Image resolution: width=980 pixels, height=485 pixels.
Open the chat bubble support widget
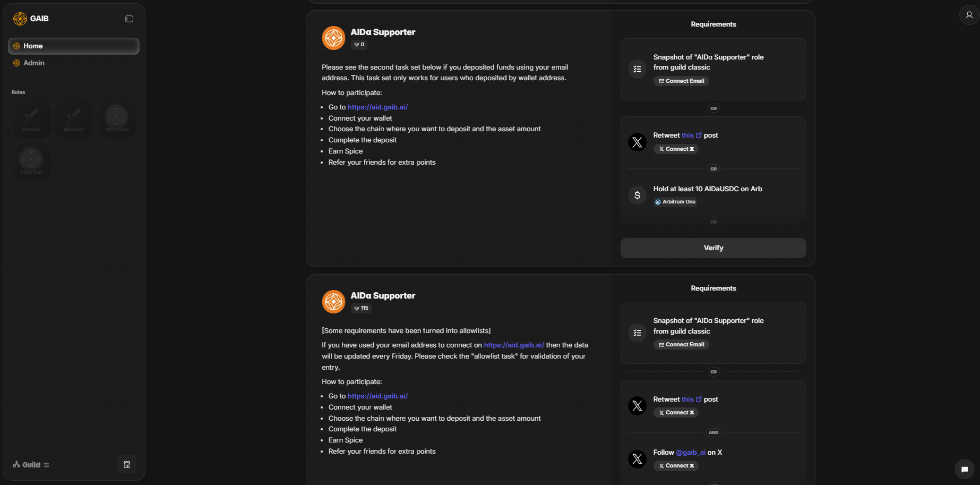964,469
